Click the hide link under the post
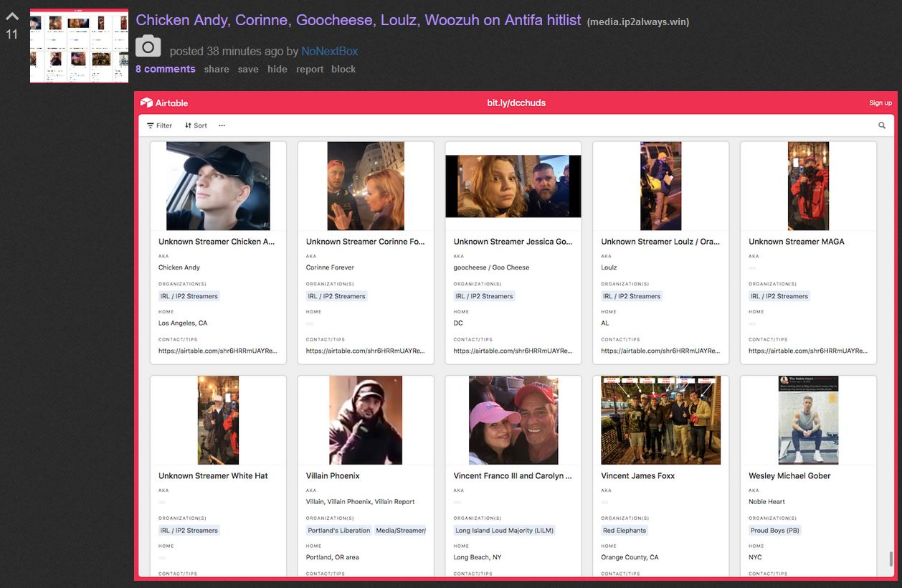 [x=277, y=69]
